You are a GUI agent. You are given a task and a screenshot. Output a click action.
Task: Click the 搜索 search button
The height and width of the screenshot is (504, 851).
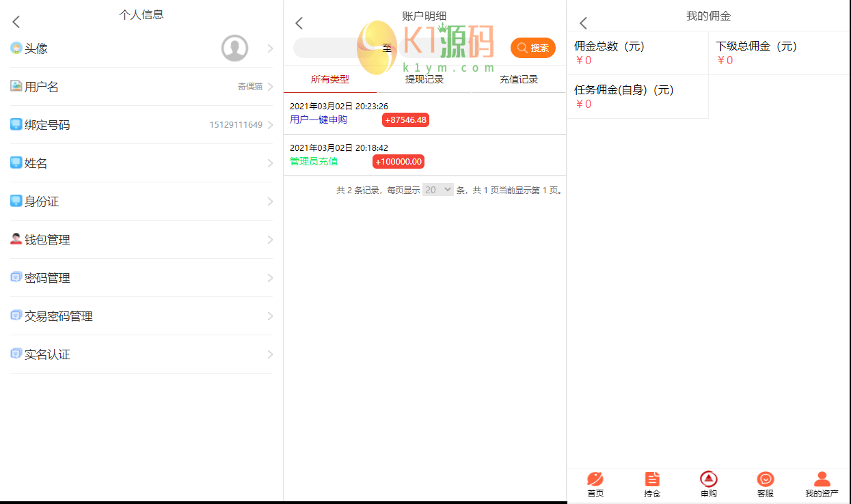pos(533,48)
